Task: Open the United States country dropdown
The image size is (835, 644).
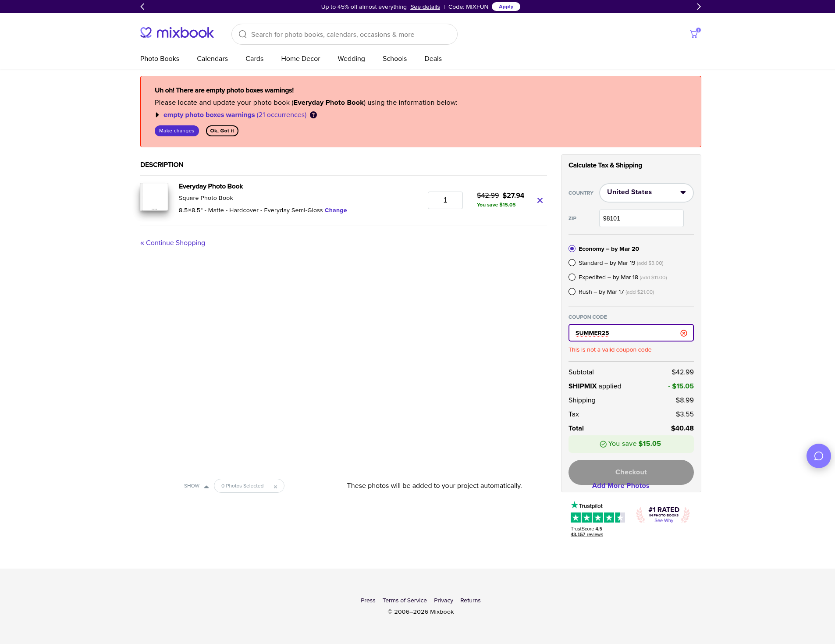Action: point(646,193)
